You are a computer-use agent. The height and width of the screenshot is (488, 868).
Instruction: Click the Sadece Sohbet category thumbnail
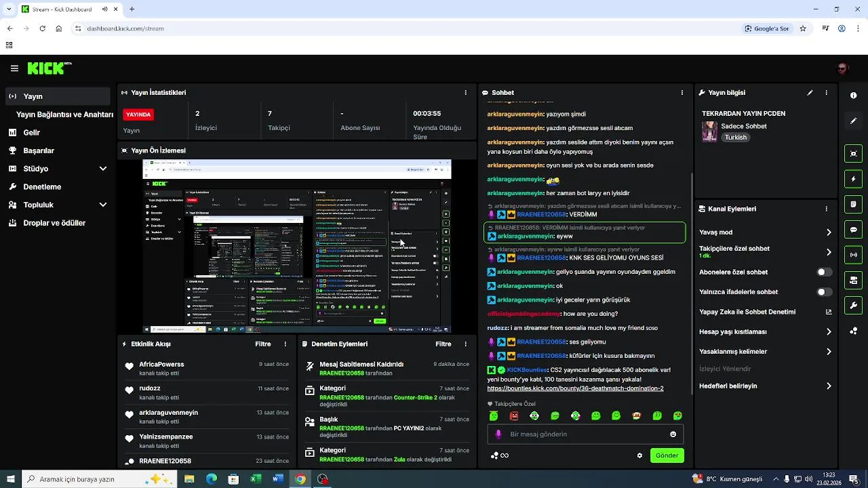(709, 131)
